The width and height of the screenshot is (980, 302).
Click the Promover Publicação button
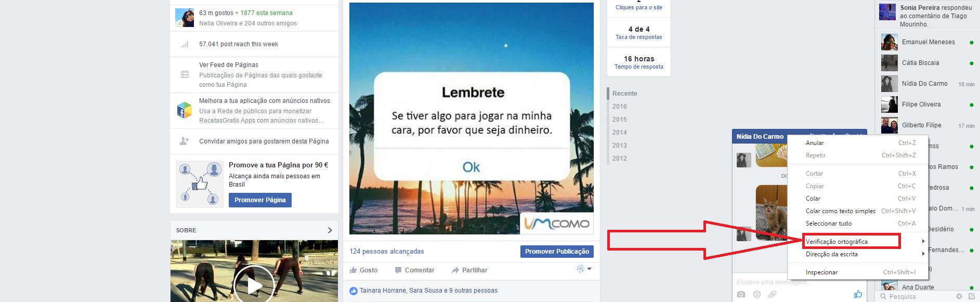[557, 252]
